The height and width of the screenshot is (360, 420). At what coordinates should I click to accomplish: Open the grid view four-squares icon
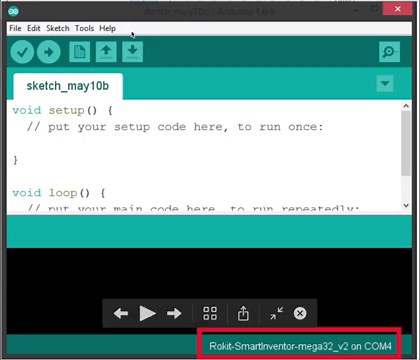210,313
